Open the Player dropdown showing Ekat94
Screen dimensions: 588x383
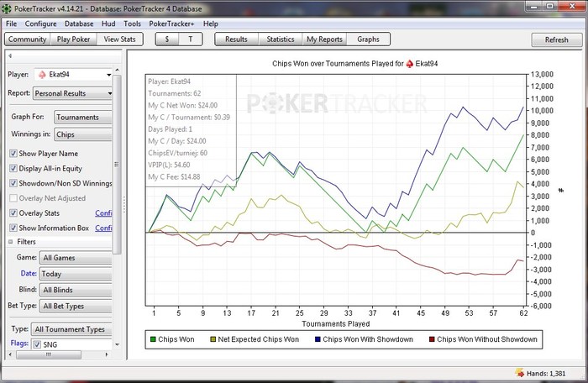point(73,75)
